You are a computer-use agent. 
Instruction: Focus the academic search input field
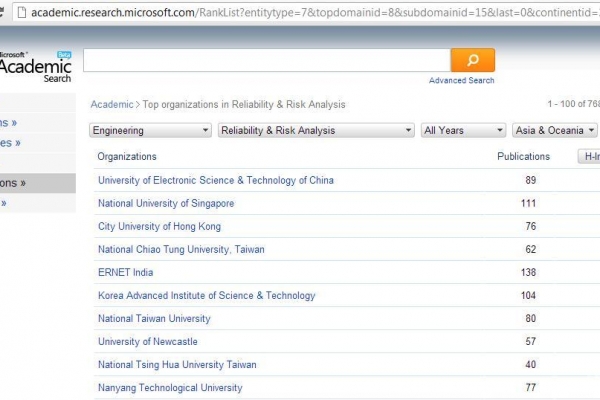(x=267, y=60)
